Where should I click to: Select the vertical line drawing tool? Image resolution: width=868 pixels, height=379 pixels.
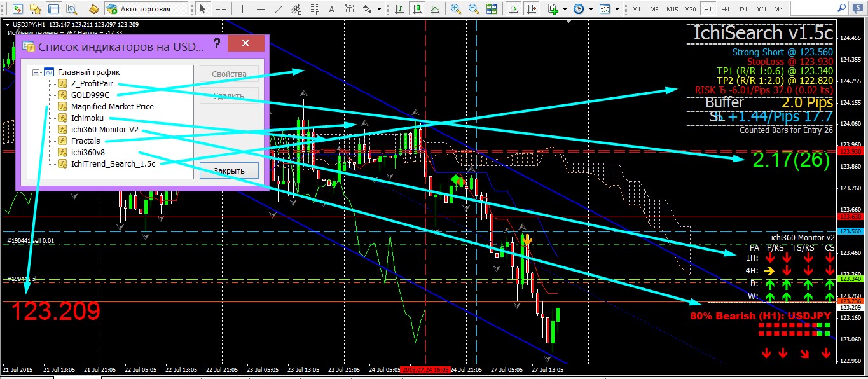click(242, 9)
